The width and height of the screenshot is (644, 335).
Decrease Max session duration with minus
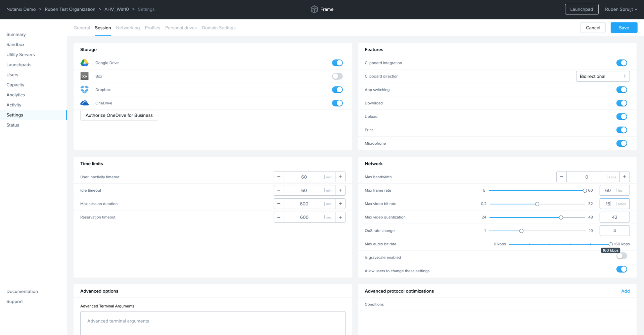click(x=279, y=204)
